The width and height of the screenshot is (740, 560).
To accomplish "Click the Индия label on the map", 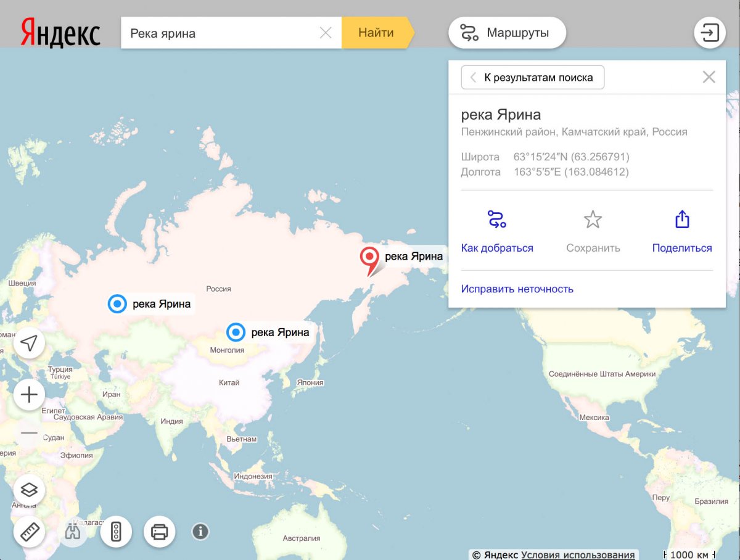I will pyautogui.click(x=171, y=421).
